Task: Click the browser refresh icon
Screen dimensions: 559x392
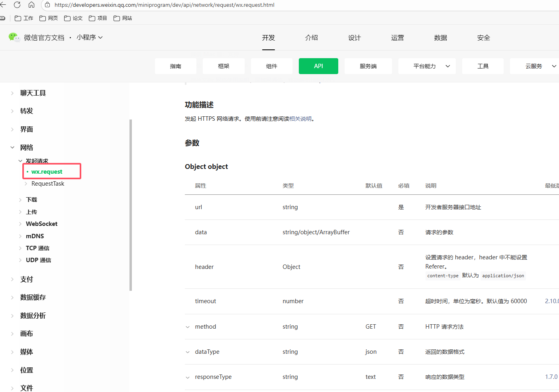Action: pos(17,5)
